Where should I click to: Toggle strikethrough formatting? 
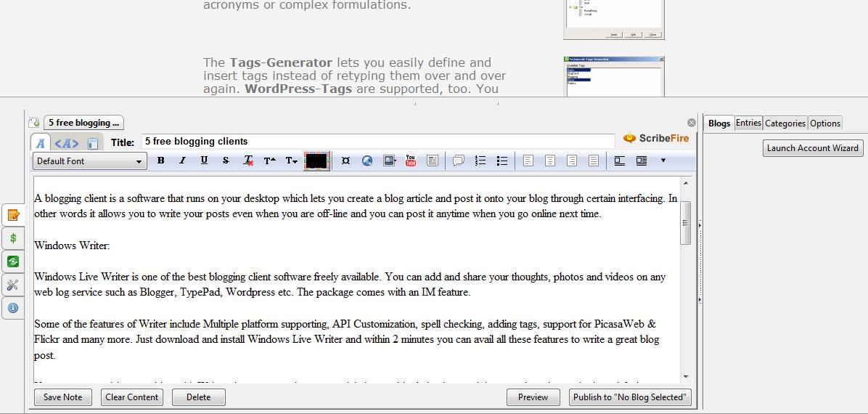(225, 161)
